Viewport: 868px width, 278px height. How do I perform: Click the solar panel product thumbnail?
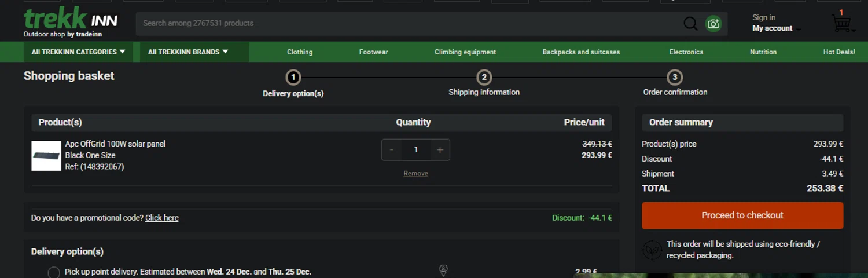click(46, 156)
